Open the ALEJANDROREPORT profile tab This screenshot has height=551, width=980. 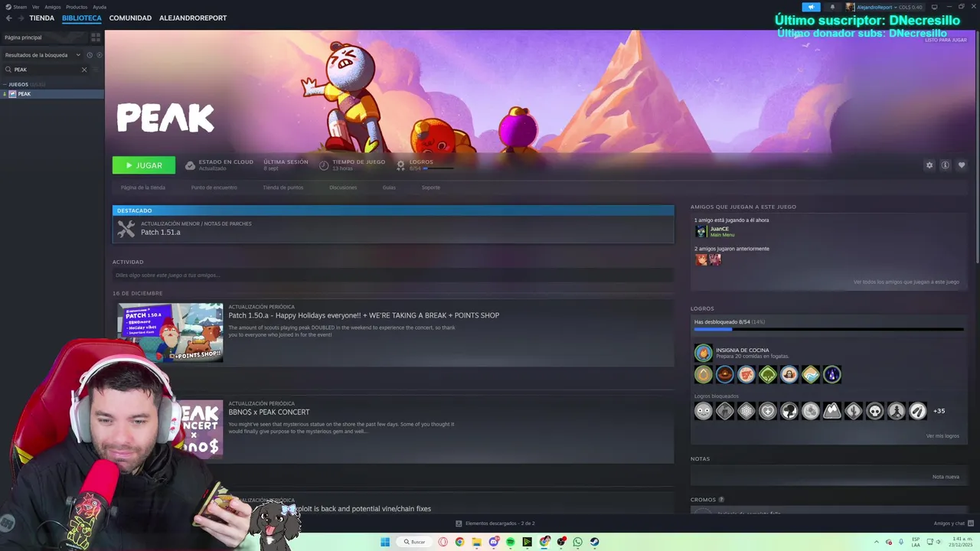[193, 18]
